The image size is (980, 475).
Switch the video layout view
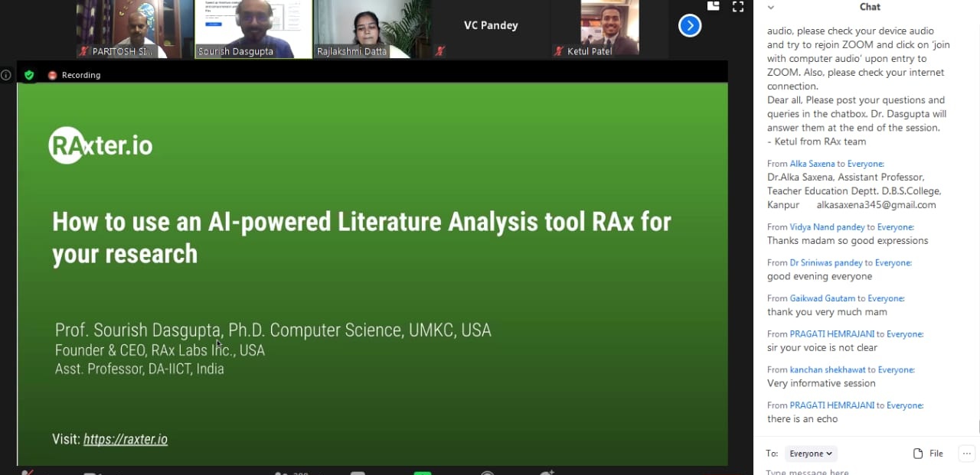[714, 5]
